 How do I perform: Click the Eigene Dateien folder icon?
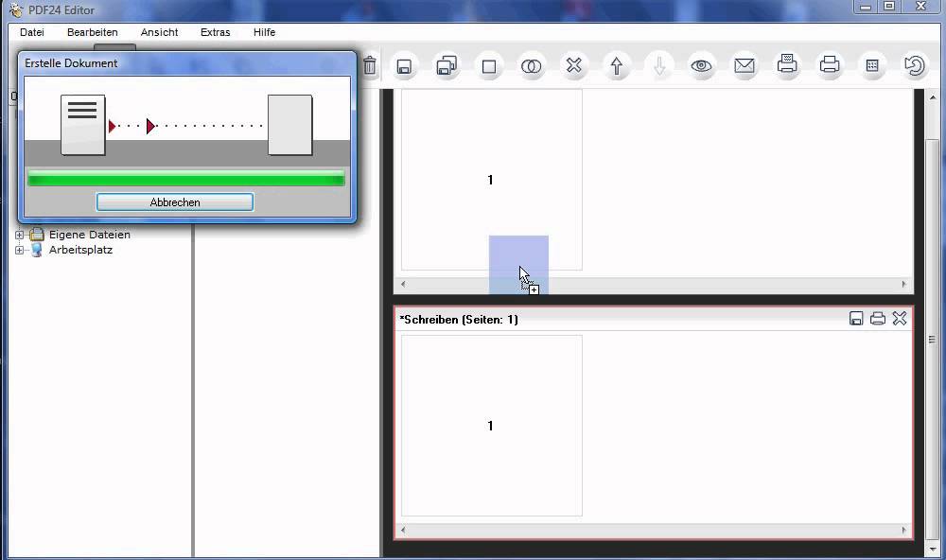coord(37,235)
